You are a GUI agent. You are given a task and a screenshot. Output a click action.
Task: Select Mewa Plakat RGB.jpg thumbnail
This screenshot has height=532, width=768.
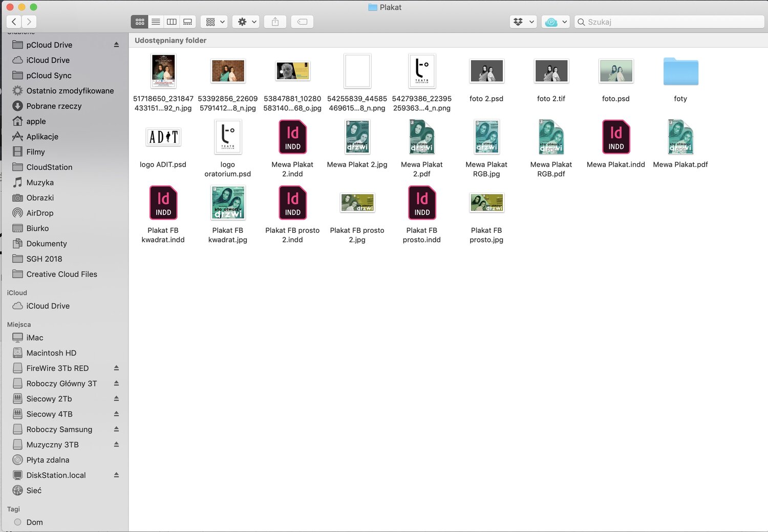[x=486, y=137]
